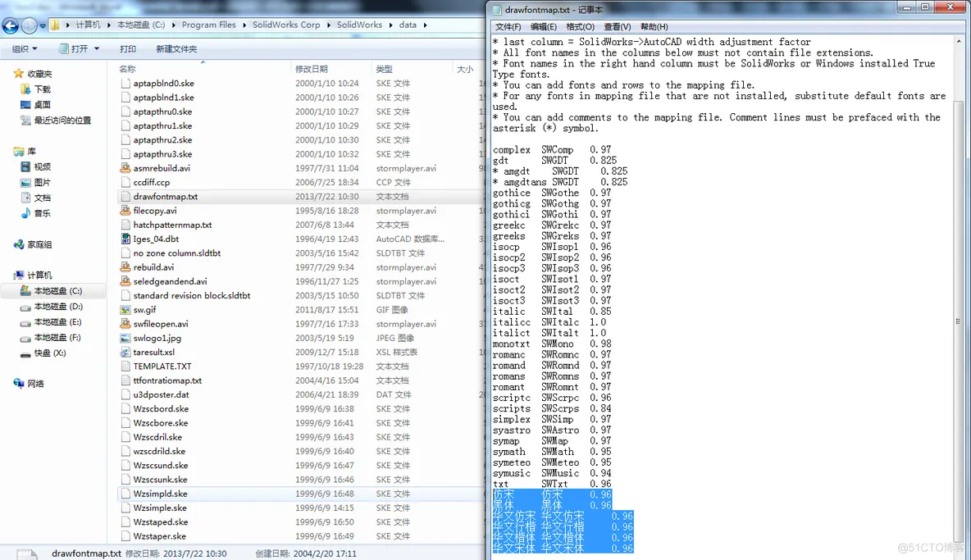Screen dimensions: 971x560
Task: Open 格式(O) menu in Notepad
Action: (x=581, y=26)
